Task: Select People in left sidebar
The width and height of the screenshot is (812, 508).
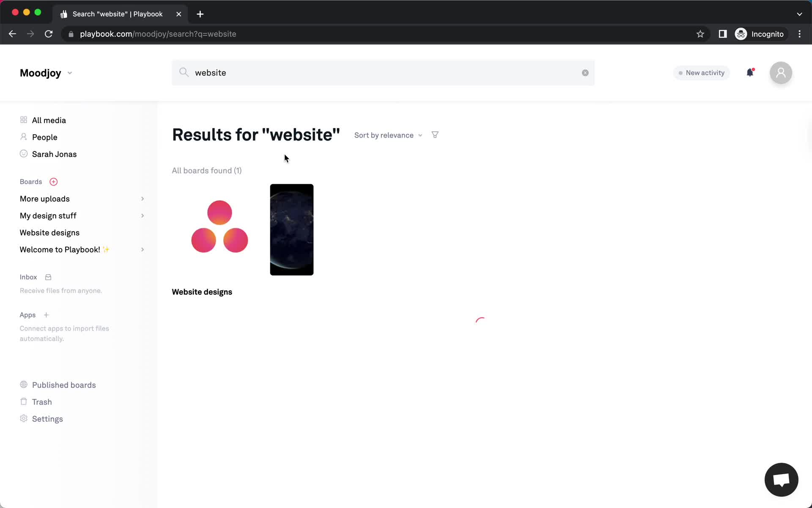Action: pyautogui.click(x=44, y=137)
